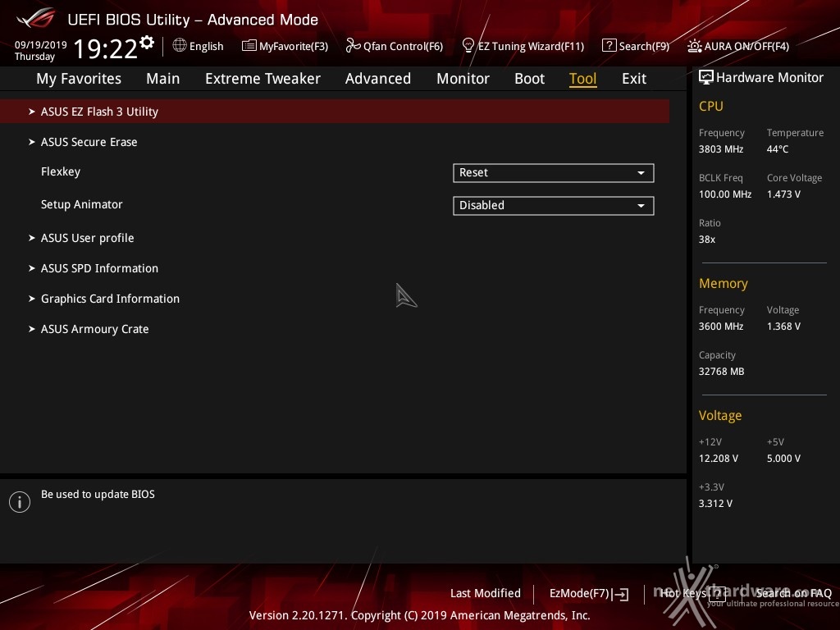The image size is (840, 630).
Task: Click Core Voltage 1.473 V value
Action: (x=783, y=194)
